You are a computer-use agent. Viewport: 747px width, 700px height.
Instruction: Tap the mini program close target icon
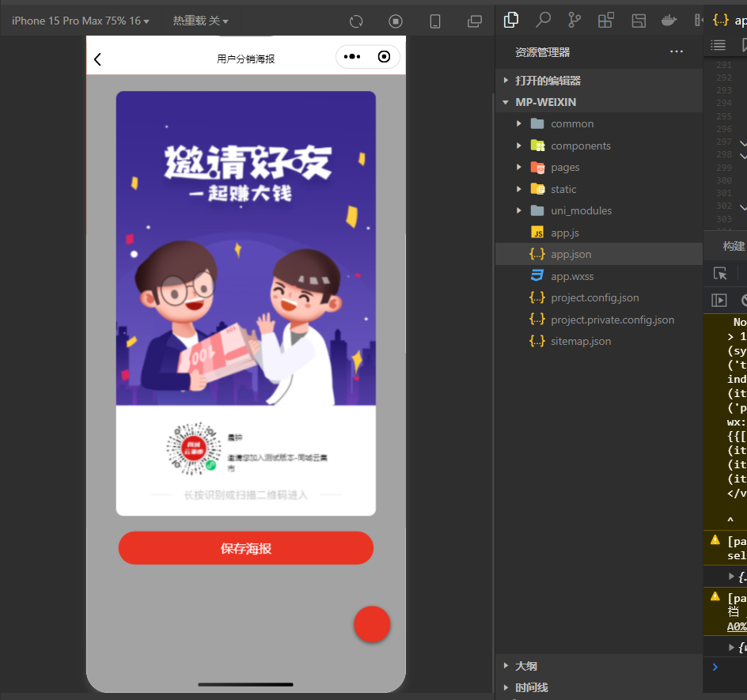click(x=384, y=57)
